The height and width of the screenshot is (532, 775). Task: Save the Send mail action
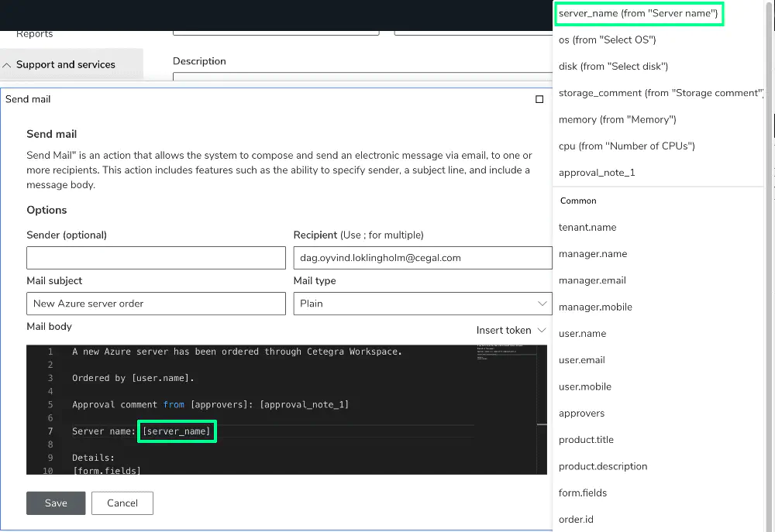[x=55, y=503]
